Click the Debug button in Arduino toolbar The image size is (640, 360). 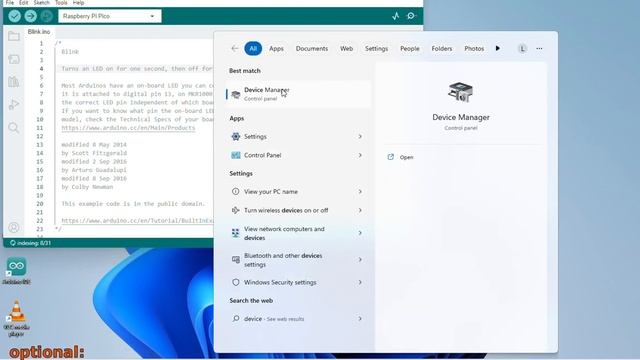coord(47,16)
